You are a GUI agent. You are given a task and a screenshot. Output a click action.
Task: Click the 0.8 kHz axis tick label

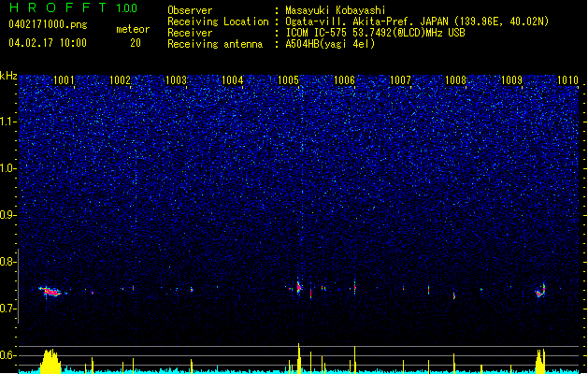click(8, 262)
